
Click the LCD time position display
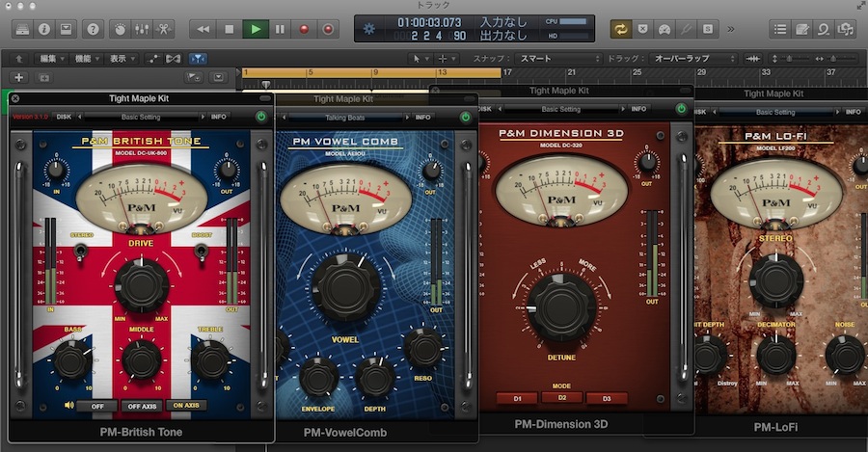pyautogui.click(x=429, y=23)
